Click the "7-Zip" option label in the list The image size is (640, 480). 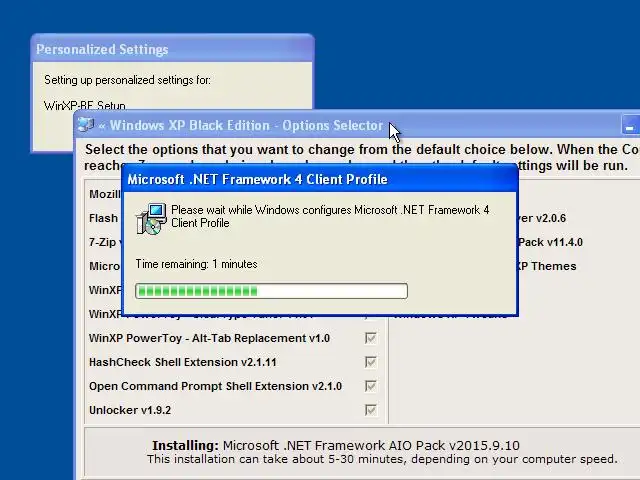104,242
